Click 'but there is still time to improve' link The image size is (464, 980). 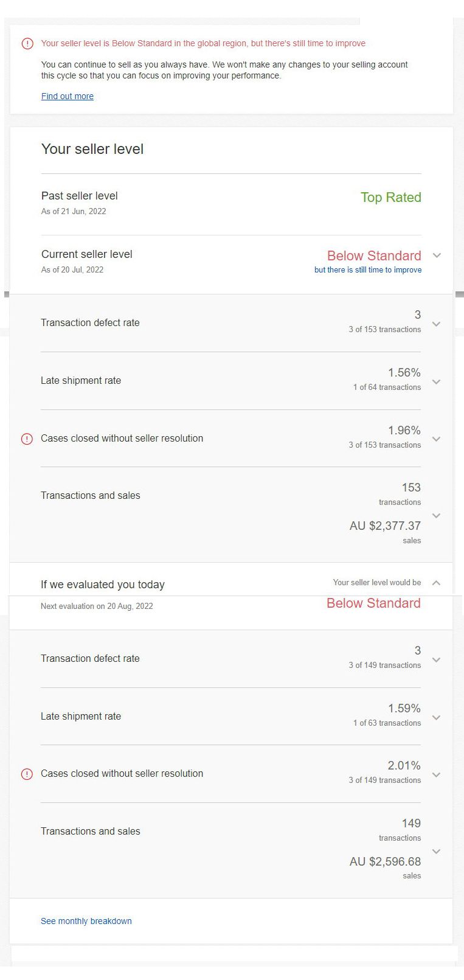[x=367, y=269]
